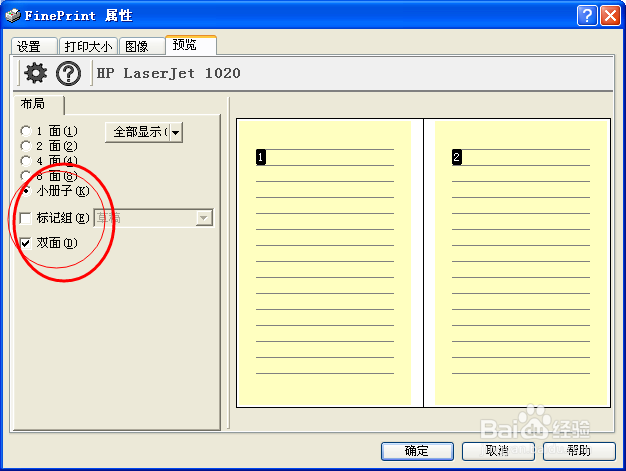Close the FinePrint properties dialog
The width and height of the screenshot is (626, 471).
(x=610, y=16)
